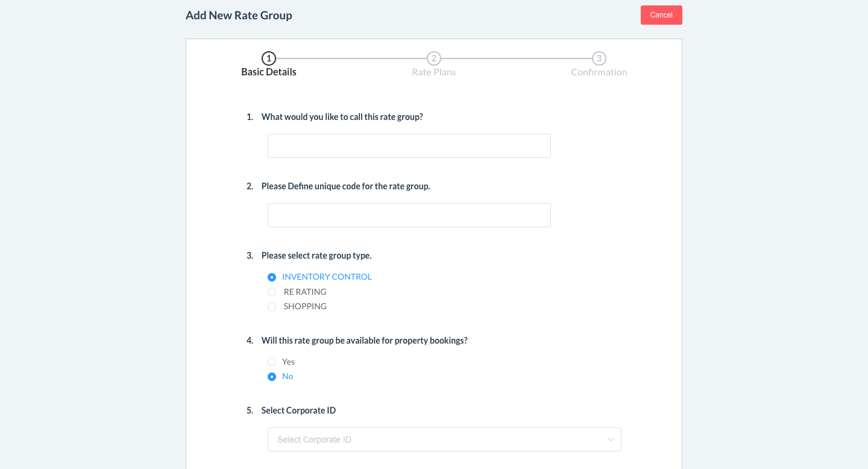Click the step 2 circle icon
This screenshot has height=469, width=868.
[434, 58]
